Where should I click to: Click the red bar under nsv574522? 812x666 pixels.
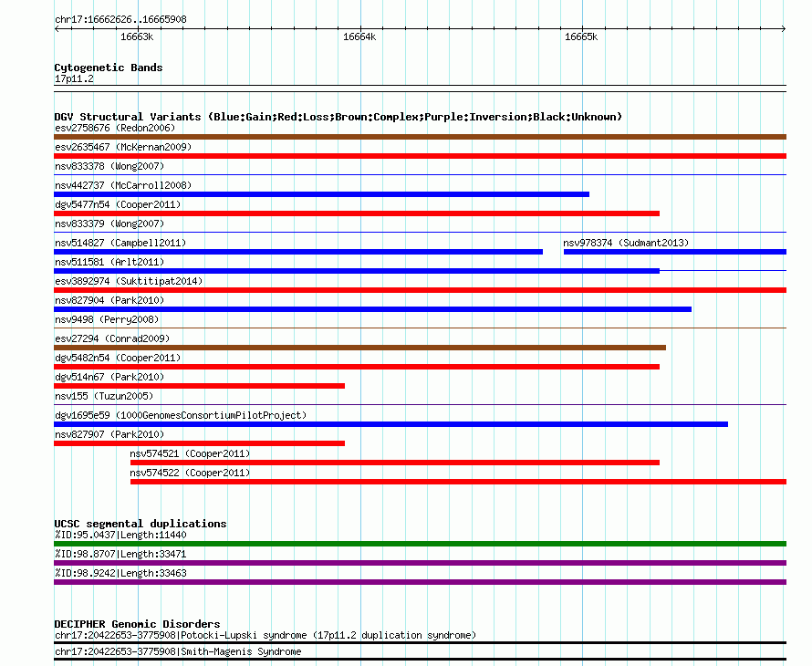[458, 482]
